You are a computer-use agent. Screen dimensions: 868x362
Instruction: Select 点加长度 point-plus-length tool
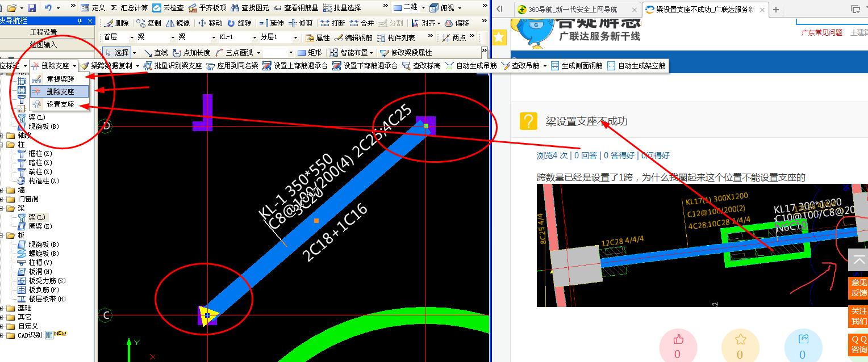pyautogui.click(x=191, y=53)
